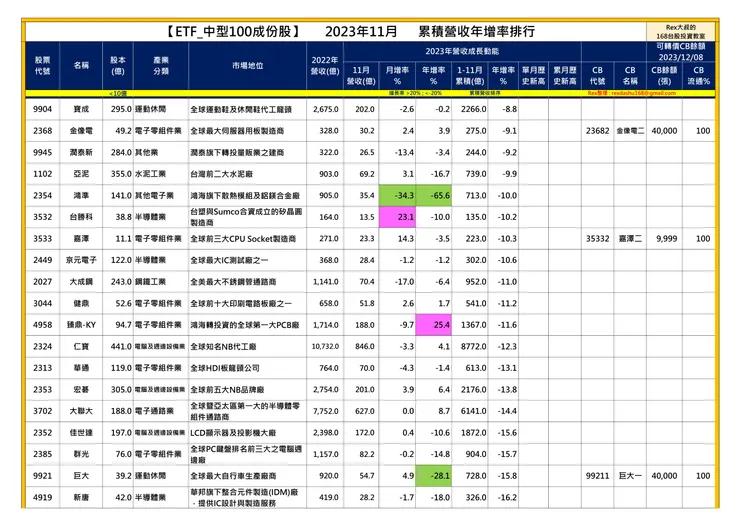Select stock name 宏碁
This screenshot has height=523, width=740.
(81, 389)
